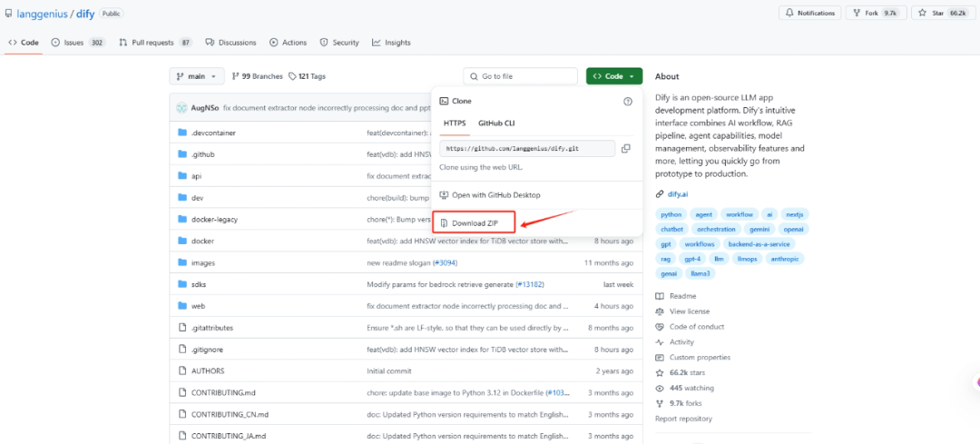
Task: Switch to the GitHub CLI tab
Action: pyautogui.click(x=496, y=122)
